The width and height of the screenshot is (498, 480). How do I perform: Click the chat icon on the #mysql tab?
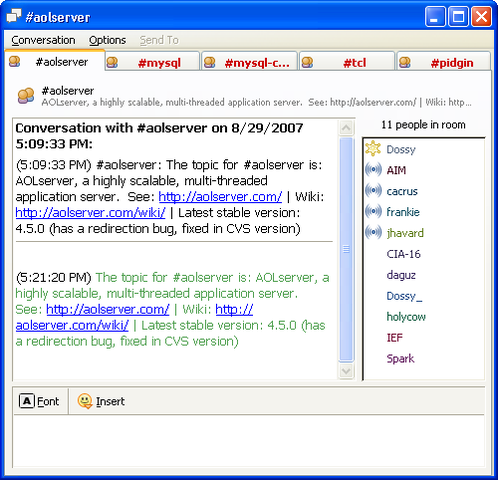coord(112,62)
